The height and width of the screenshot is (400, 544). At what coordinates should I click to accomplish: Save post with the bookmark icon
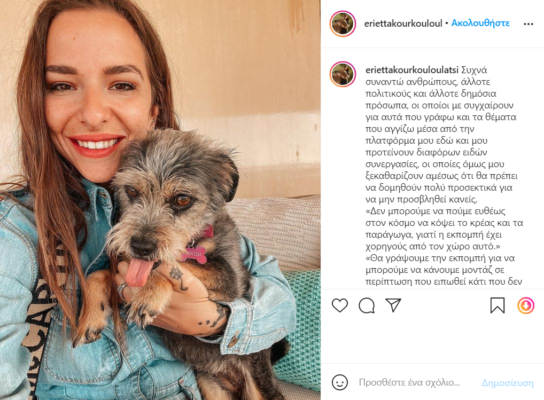[x=497, y=306]
